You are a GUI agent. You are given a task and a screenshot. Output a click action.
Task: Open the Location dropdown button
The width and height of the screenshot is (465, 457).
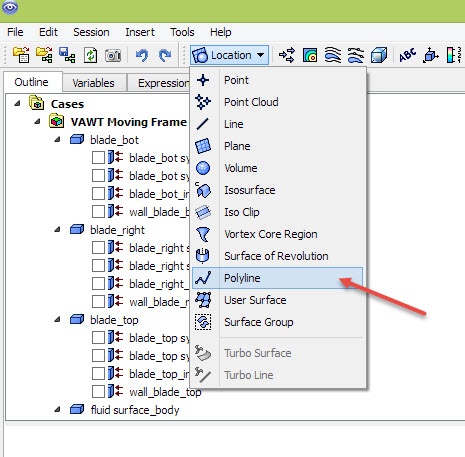(x=229, y=55)
